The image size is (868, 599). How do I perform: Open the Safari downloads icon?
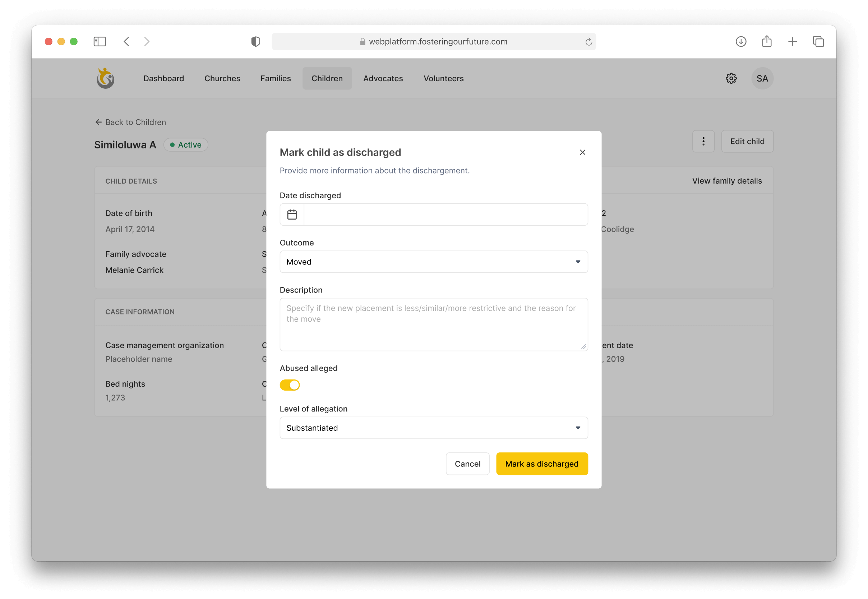point(740,41)
